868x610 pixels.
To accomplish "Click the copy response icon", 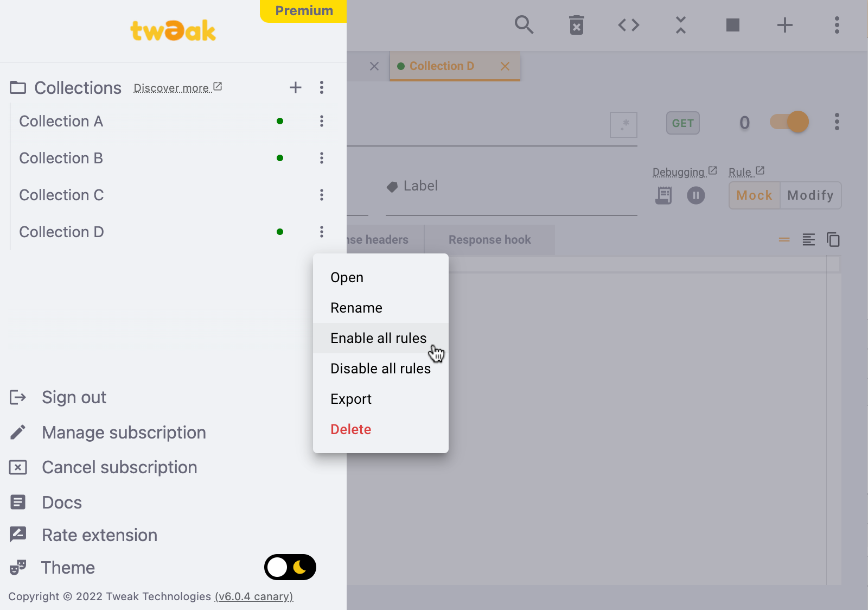I will tap(833, 239).
